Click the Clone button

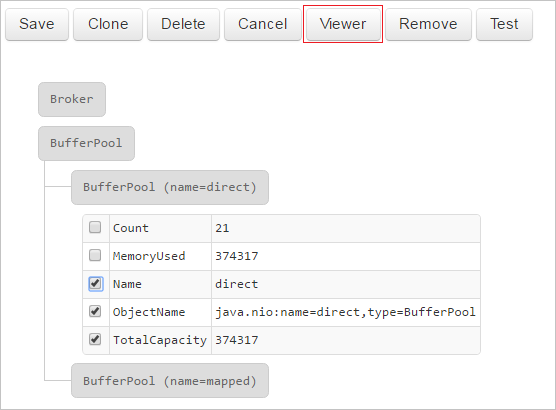click(x=108, y=24)
